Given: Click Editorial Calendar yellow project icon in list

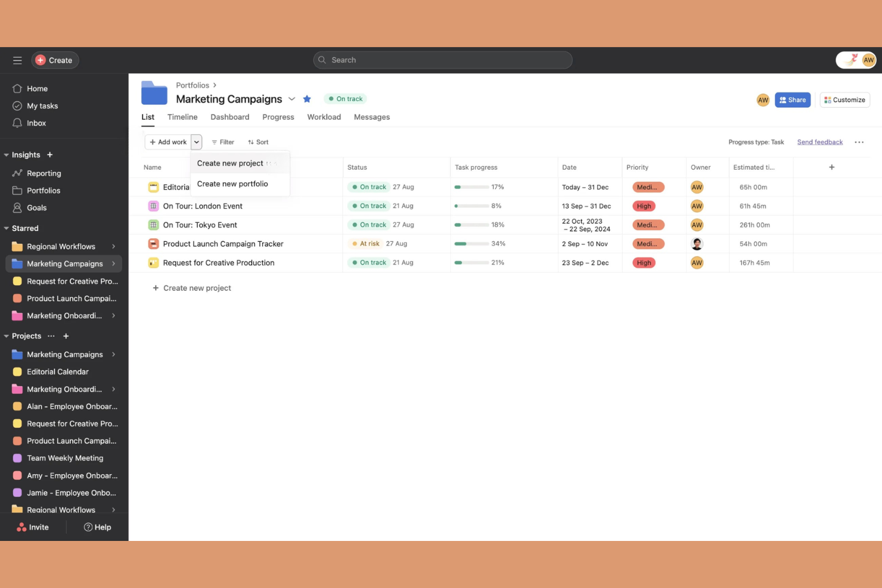Looking at the screenshot, I should pyautogui.click(x=153, y=187).
